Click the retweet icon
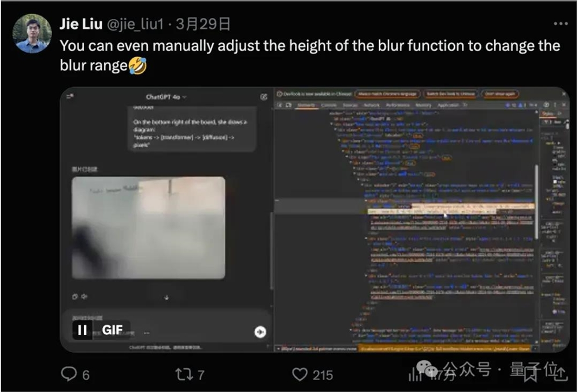 tap(183, 374)
